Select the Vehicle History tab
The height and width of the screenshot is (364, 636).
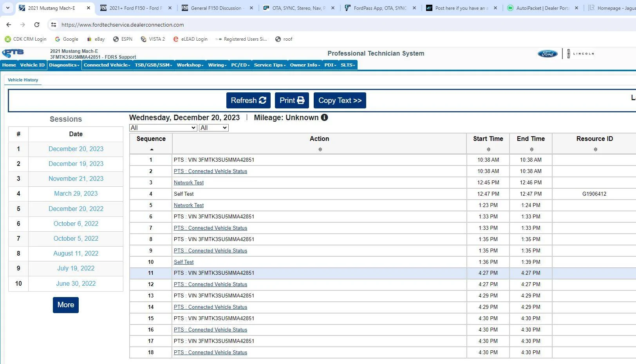click(x=23, y=80)
